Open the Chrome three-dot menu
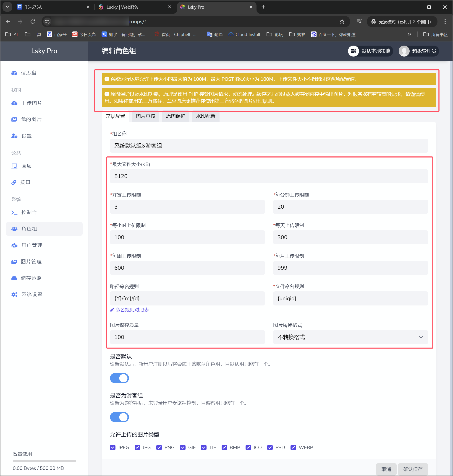The width and height of the screenshot is (453, 476). click(445, 21)
